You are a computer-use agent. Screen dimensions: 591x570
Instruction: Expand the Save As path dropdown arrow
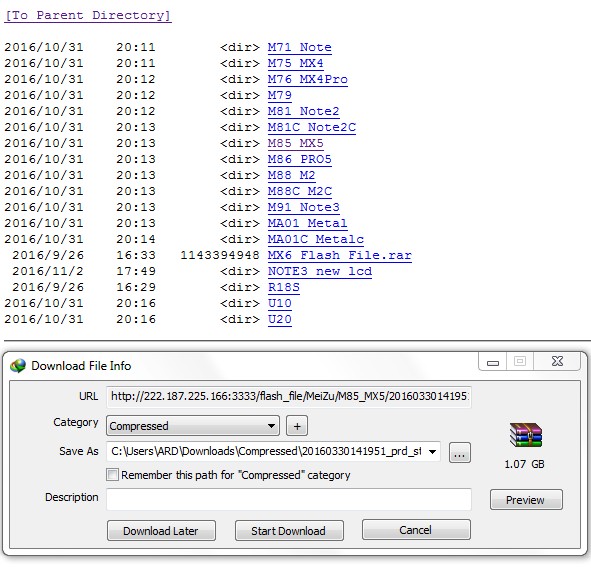[x=432, y=452]
